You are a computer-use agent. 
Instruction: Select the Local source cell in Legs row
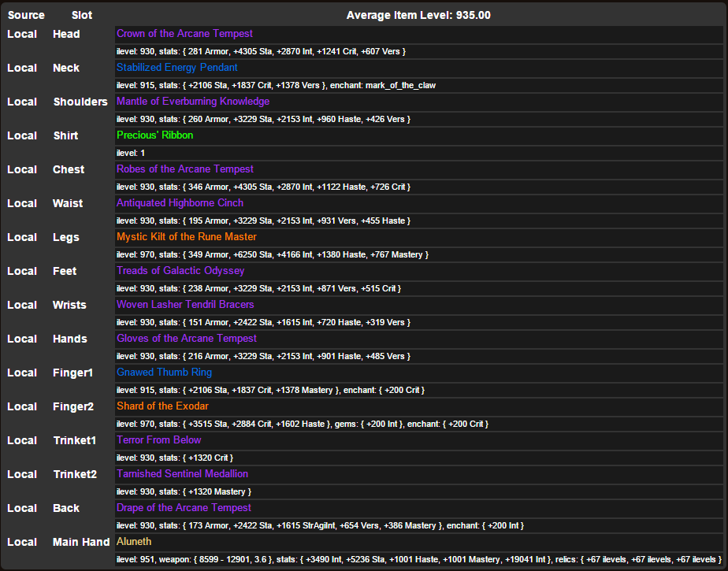pos(22,238)
